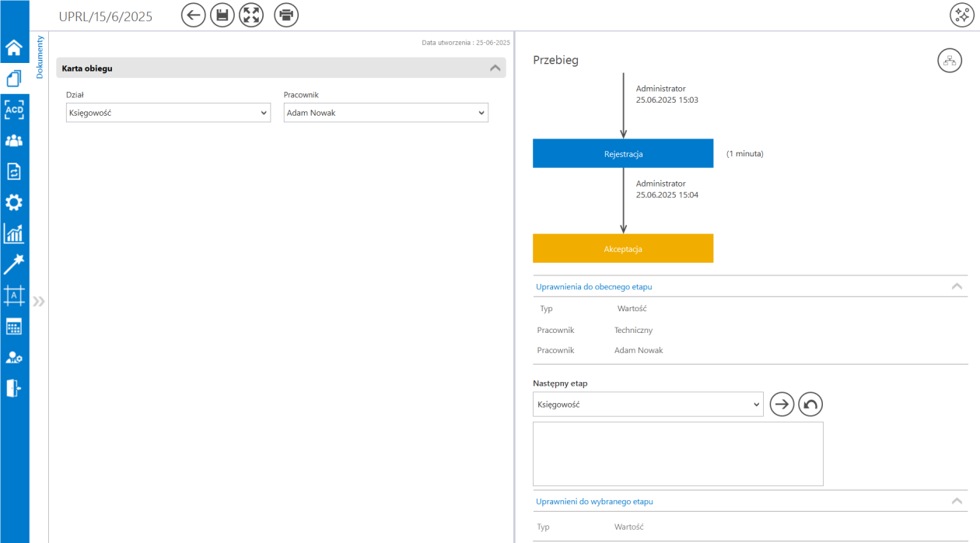The width and height of the screenshot is (980, 543).
Task: Switch to the vertical Dokumenty tab
Action: tap(40, 58)
